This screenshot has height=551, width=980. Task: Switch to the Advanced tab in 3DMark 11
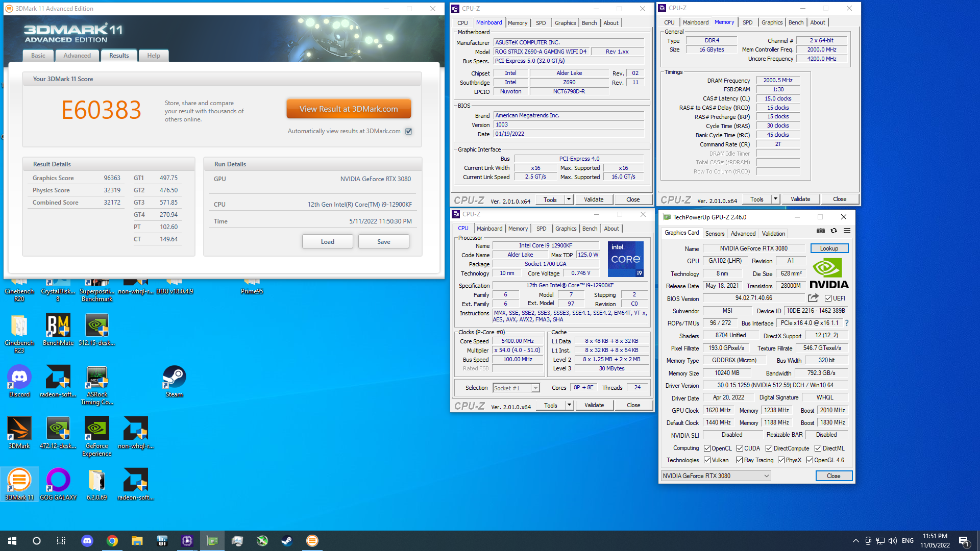point(77,56)
